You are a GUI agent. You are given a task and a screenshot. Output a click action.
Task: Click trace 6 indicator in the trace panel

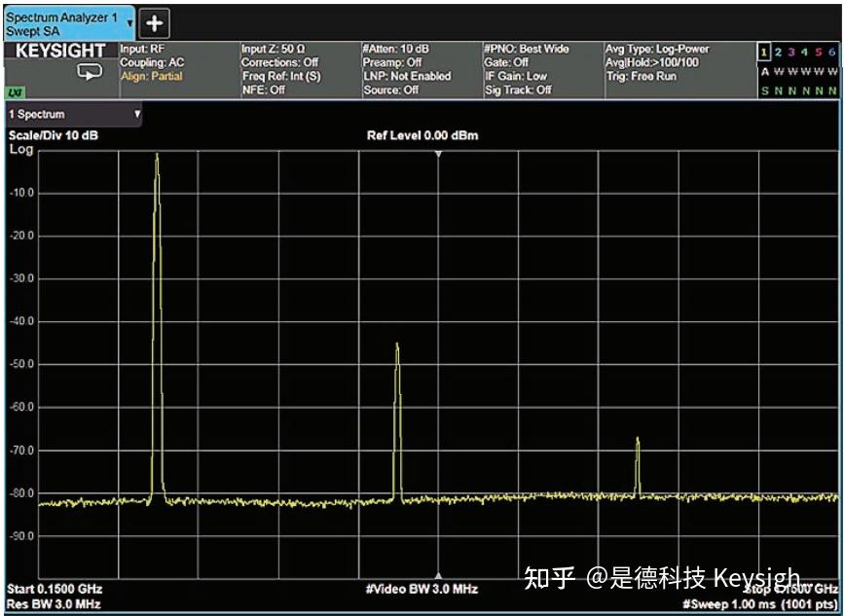(x=830, y=49)
